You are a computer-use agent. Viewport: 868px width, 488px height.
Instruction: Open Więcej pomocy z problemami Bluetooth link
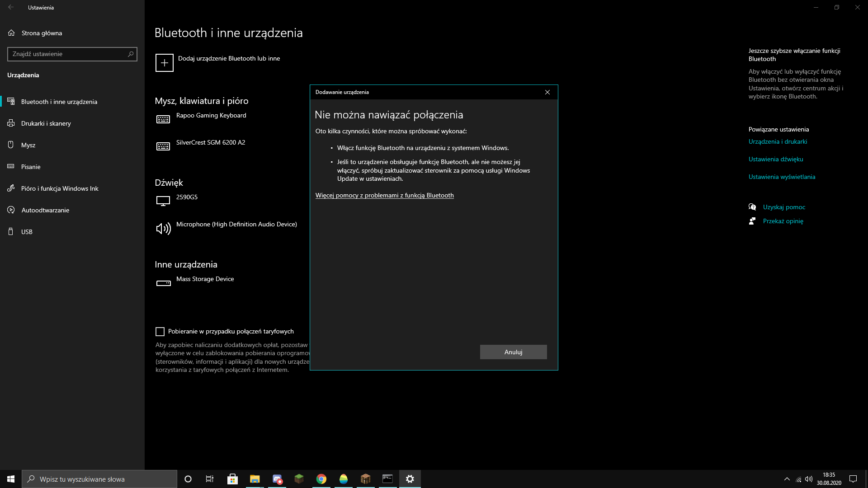coord(384,195)
